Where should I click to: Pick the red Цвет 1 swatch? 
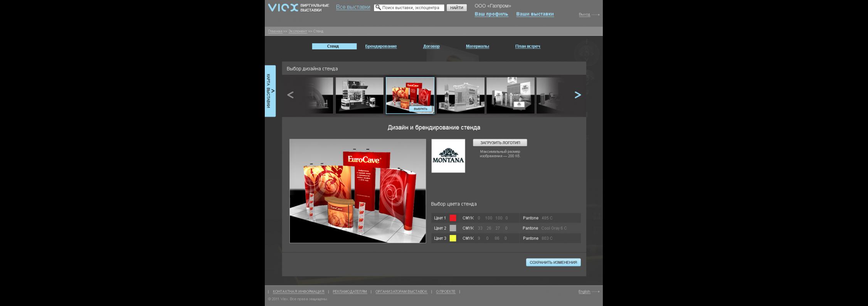pos(453,218)
